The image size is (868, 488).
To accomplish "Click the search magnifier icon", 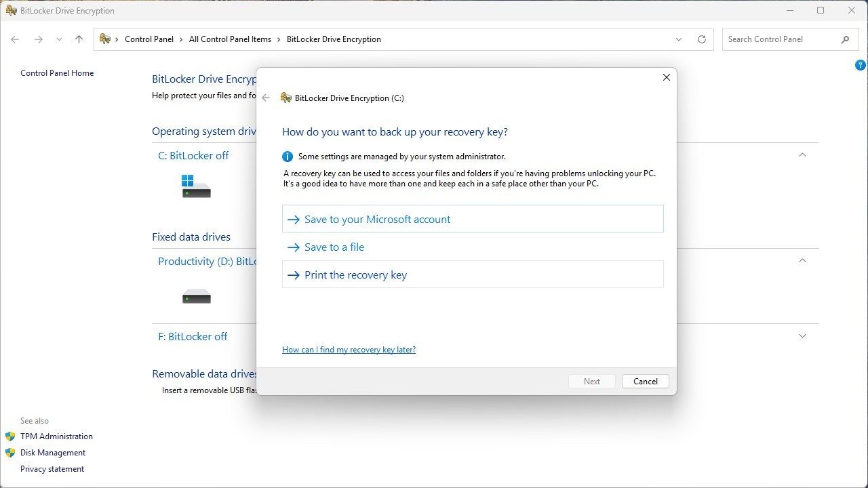I will pyautogui.click(x=846, y=39).
